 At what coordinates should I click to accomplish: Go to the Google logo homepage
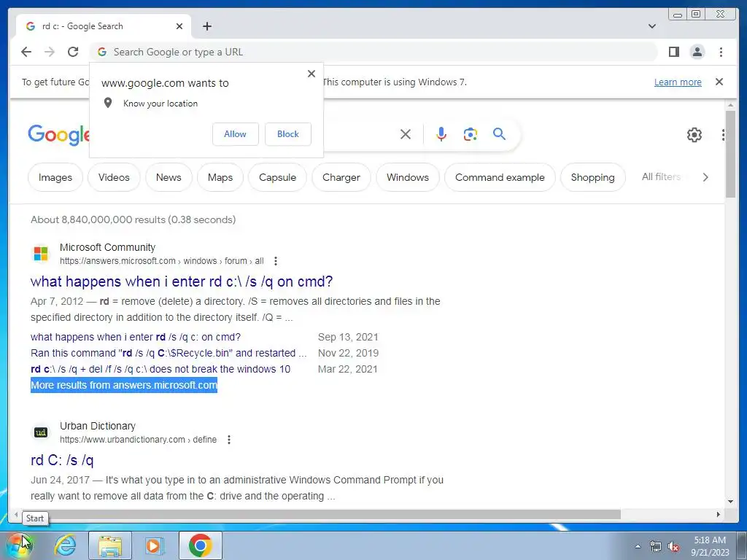58,135
